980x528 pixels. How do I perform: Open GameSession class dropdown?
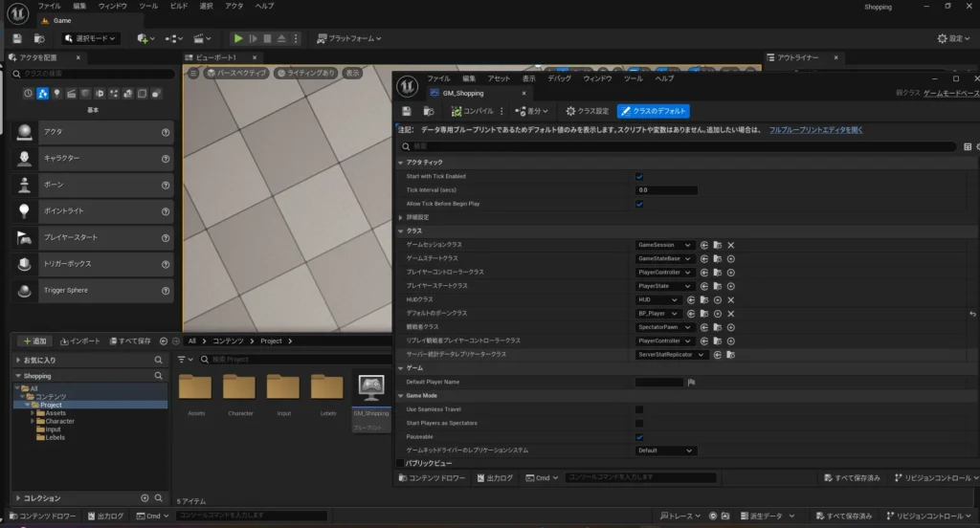(x=664, y=245)
